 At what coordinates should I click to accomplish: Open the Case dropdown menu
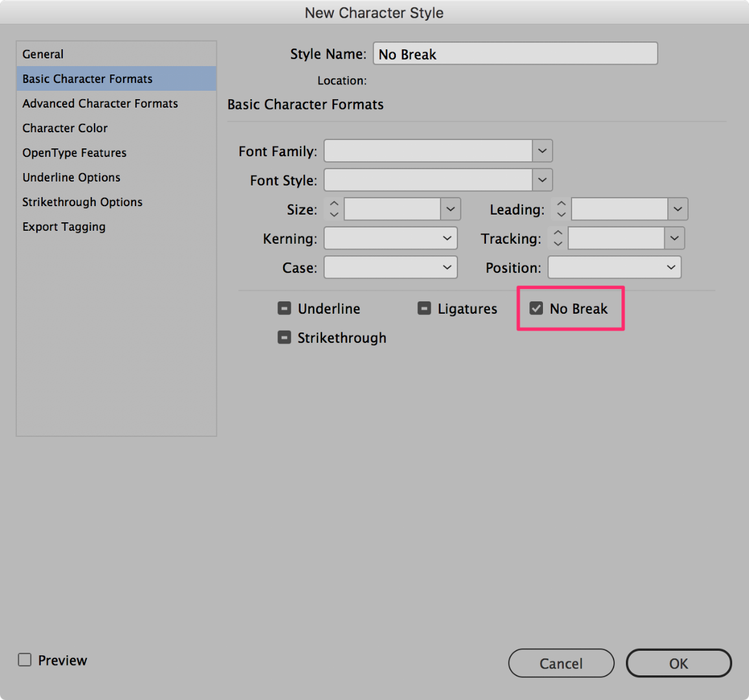click(x=391, y=268)
